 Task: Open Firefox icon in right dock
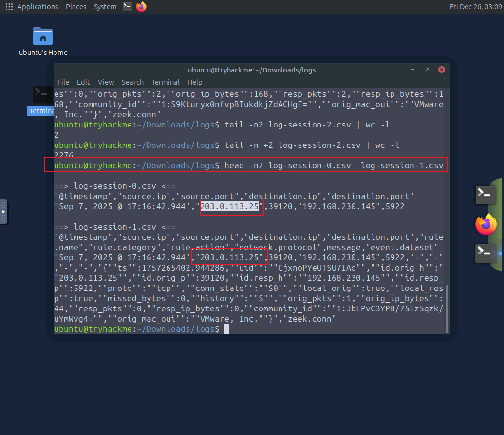485,224
